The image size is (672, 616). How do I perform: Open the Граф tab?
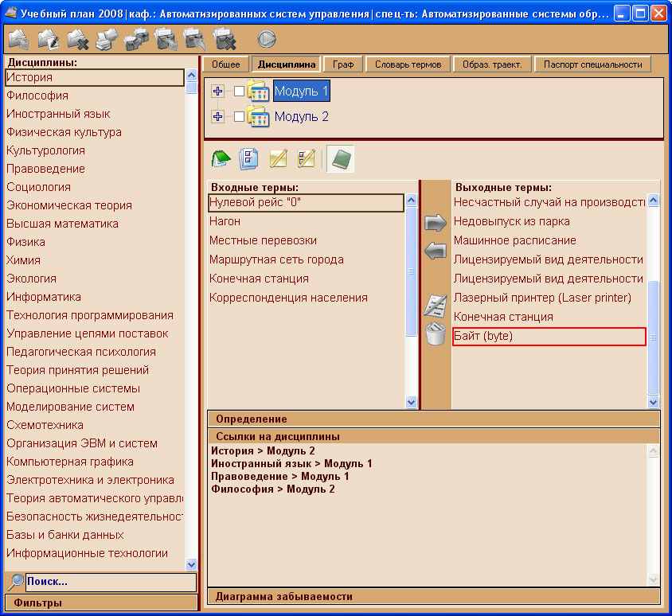click(343, 64)
